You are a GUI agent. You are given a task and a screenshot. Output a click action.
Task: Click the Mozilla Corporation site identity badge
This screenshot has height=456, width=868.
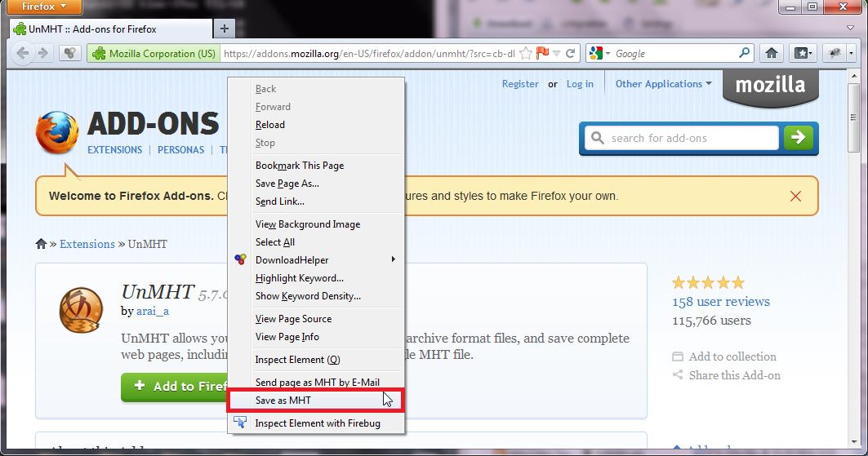coord(154,54)
